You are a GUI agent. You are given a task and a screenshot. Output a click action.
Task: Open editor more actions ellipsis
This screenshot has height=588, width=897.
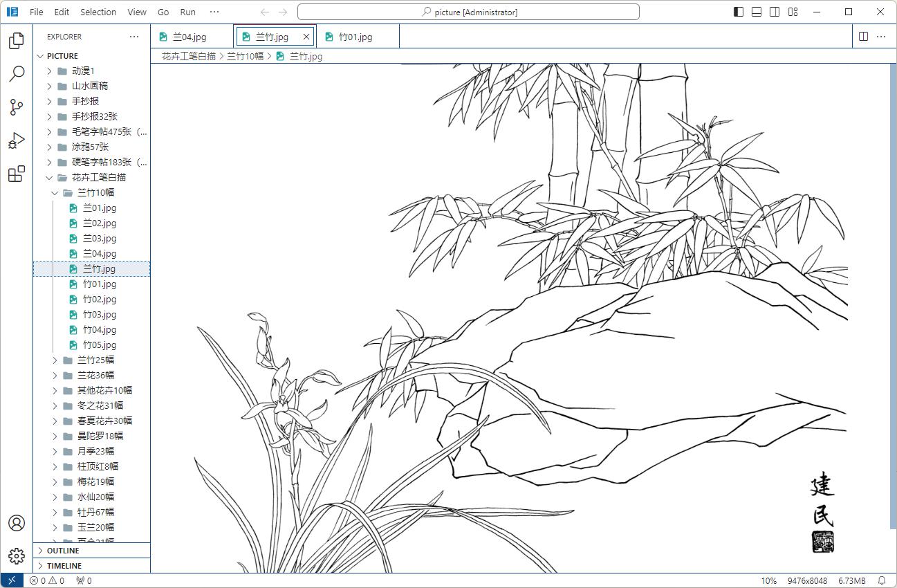click(x=881, y=37)
